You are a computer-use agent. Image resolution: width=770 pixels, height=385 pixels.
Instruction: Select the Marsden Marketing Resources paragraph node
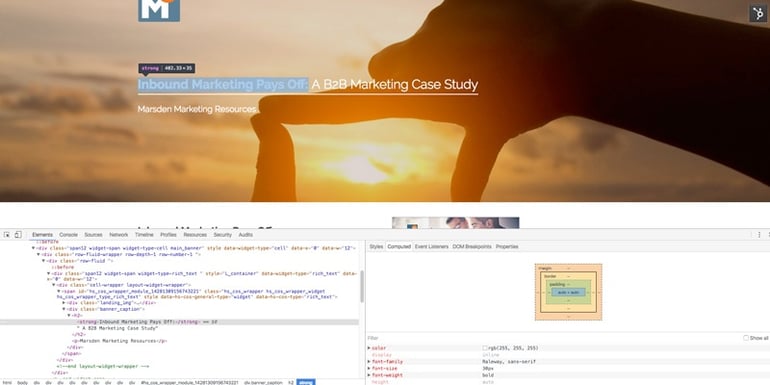pyautogui.click(x=120, y=341)
